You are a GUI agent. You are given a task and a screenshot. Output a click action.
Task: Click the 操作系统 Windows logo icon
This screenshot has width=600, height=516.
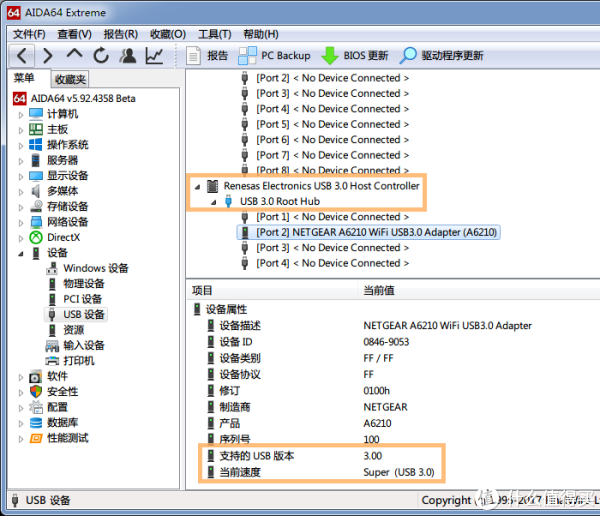[36, 144]
